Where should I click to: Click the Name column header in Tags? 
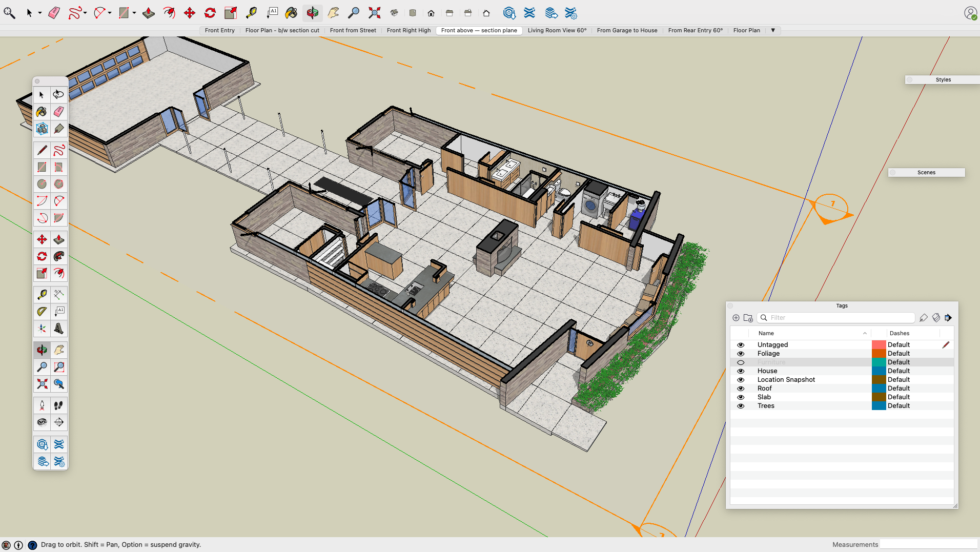(766, 333)
